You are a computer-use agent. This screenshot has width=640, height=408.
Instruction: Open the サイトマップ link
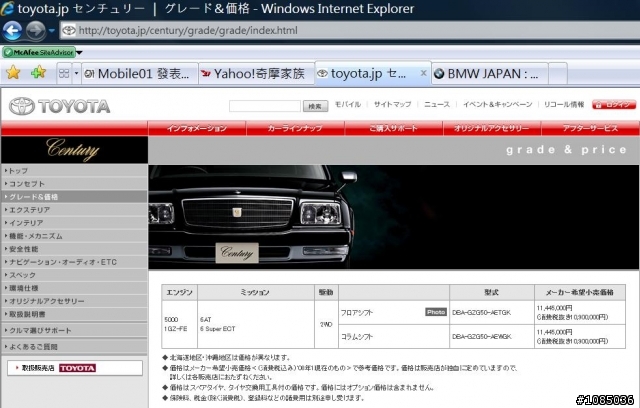[392, 104]
